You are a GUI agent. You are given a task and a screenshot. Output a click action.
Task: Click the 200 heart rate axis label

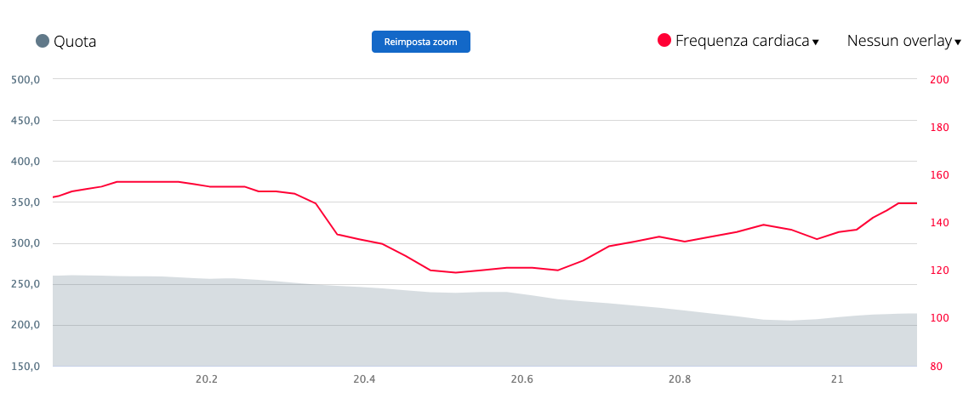940,80
